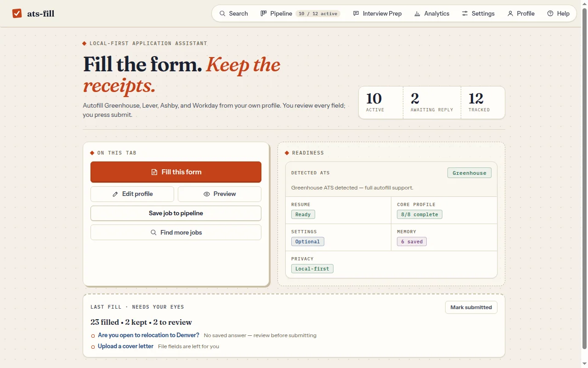
Task: Click the document icon on Fill this form
Action: [x=154, y=172]
